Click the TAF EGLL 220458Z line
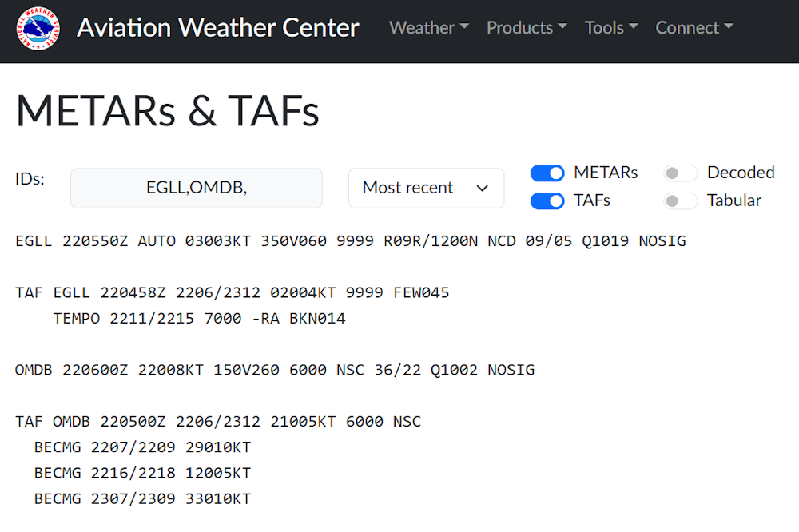 tap(233, 292)
